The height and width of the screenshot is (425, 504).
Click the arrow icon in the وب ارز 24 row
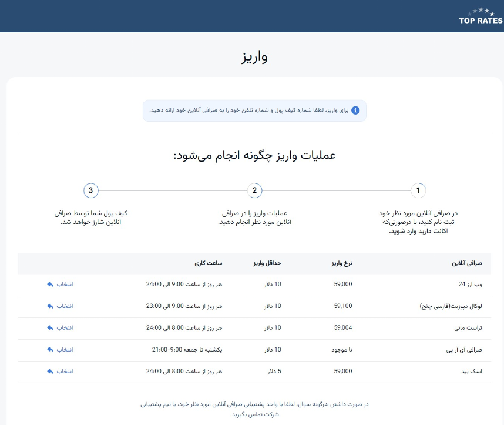click(50, 284)
